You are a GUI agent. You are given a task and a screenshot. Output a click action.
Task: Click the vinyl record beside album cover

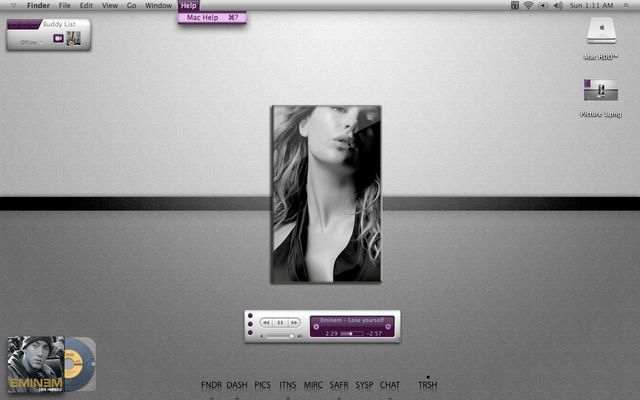pos(80,364)
